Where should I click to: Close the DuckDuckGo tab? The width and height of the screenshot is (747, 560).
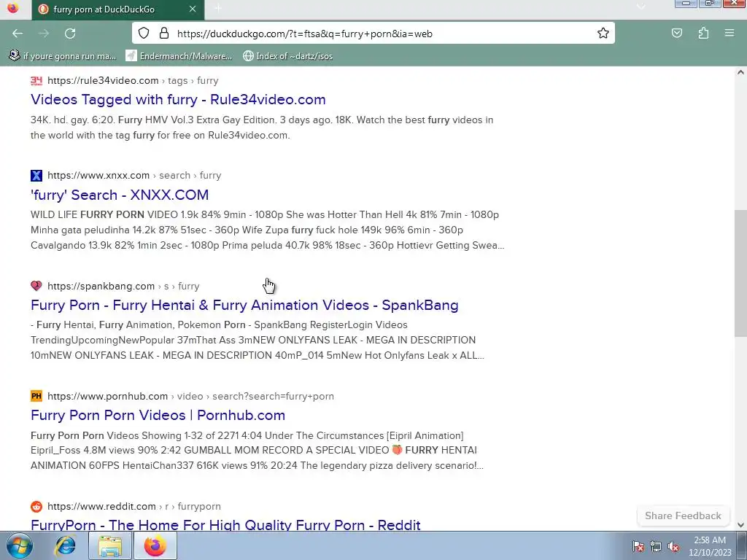(193, 9)
